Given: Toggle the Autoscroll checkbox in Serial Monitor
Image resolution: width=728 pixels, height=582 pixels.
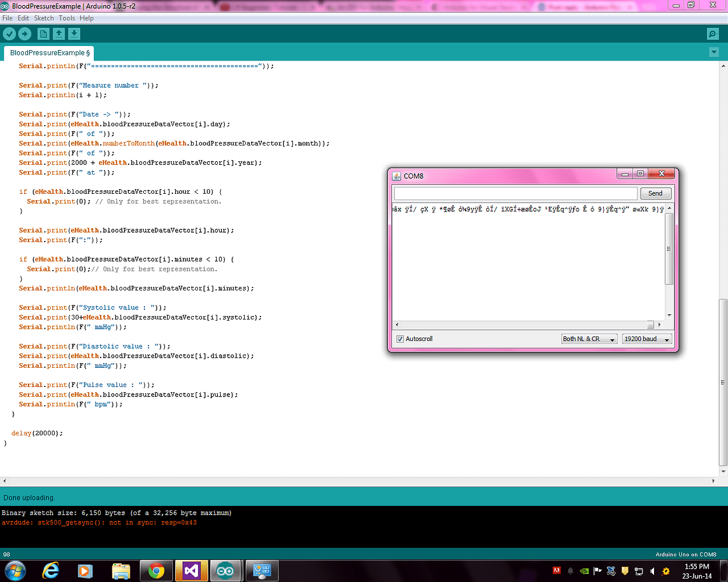Looking at the screenshot, I should tap(399, 338).
